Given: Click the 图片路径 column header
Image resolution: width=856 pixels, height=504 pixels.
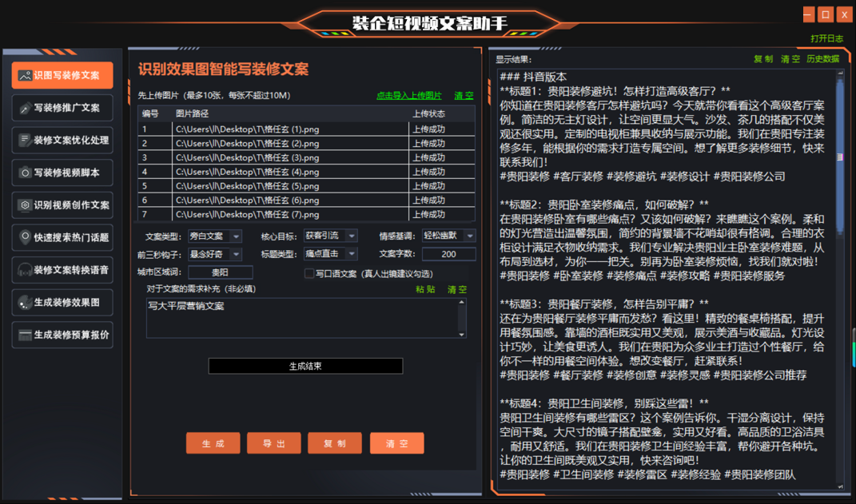Looking at the screenshot, I should (x=290, y=113).
